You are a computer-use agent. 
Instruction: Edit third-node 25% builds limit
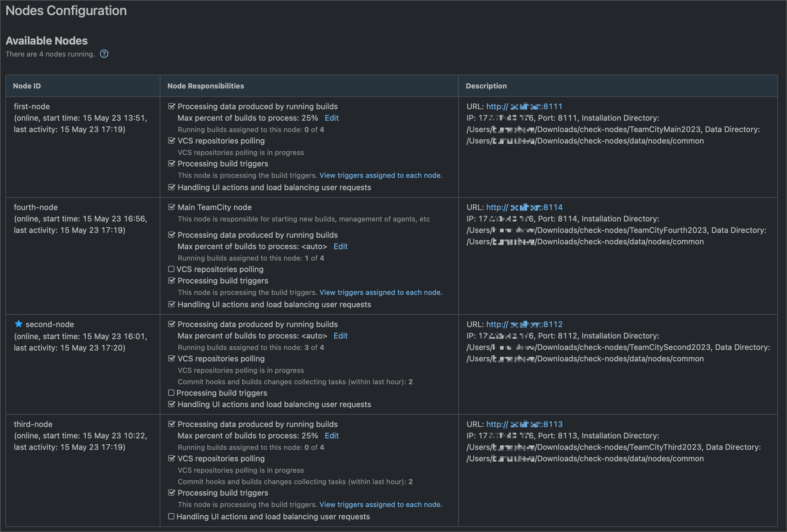point(331,435)
